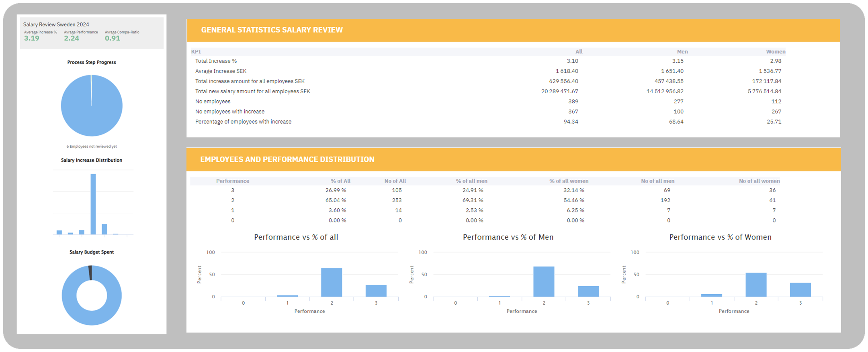Click performance 2 bar in 'Performance vs % of all'

click(x=332, y=283)
